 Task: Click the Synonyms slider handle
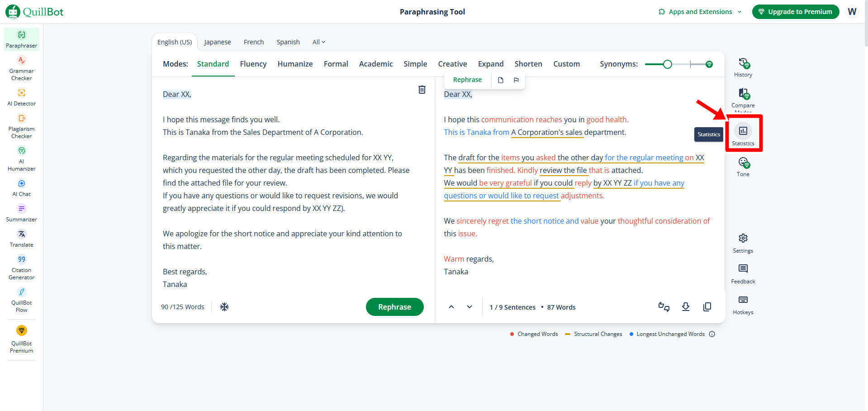668,64
